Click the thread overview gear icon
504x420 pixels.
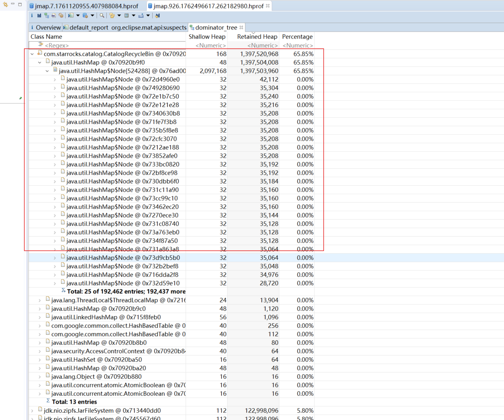(x=61, y=15)
